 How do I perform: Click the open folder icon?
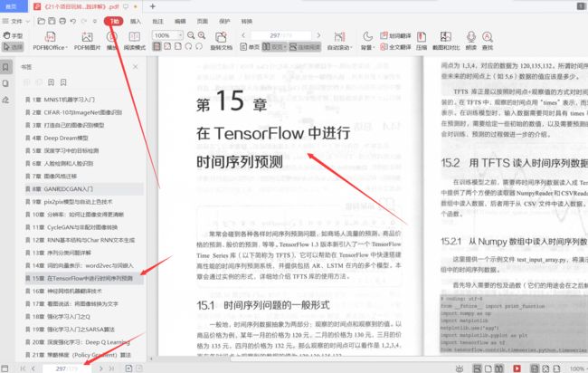click(x=42, y=22)
